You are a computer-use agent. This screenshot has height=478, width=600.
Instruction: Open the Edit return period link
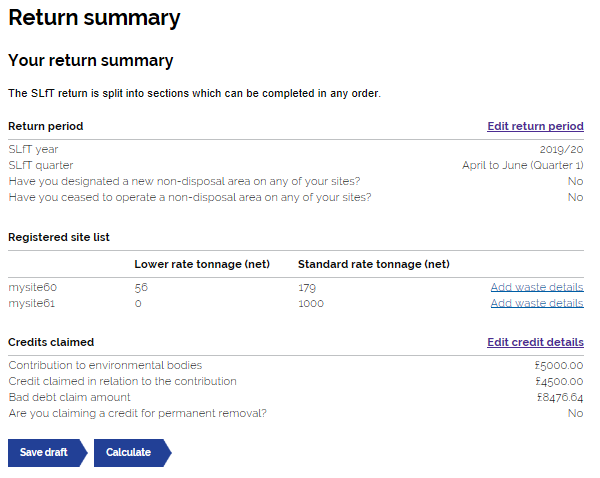tap(535, 126)
